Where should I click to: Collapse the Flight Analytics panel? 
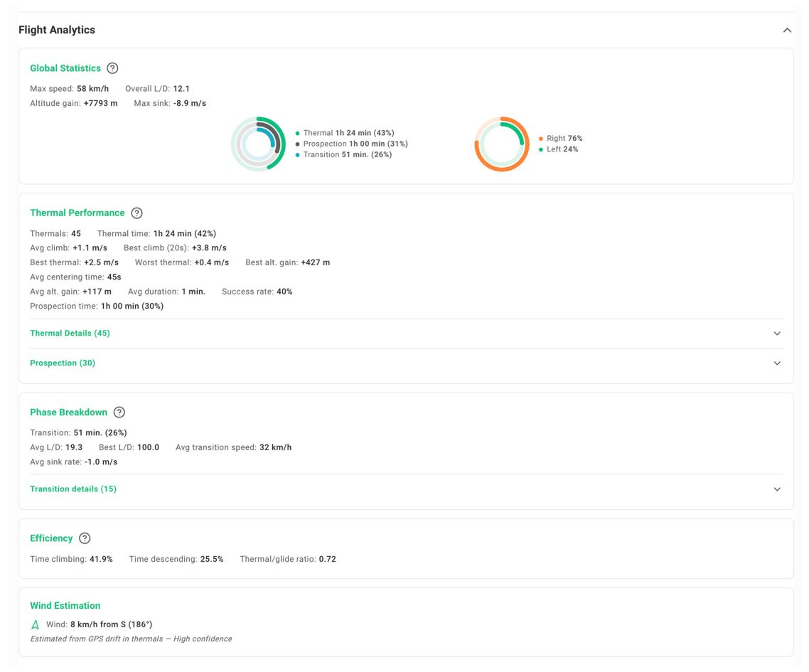click(786, 30)
